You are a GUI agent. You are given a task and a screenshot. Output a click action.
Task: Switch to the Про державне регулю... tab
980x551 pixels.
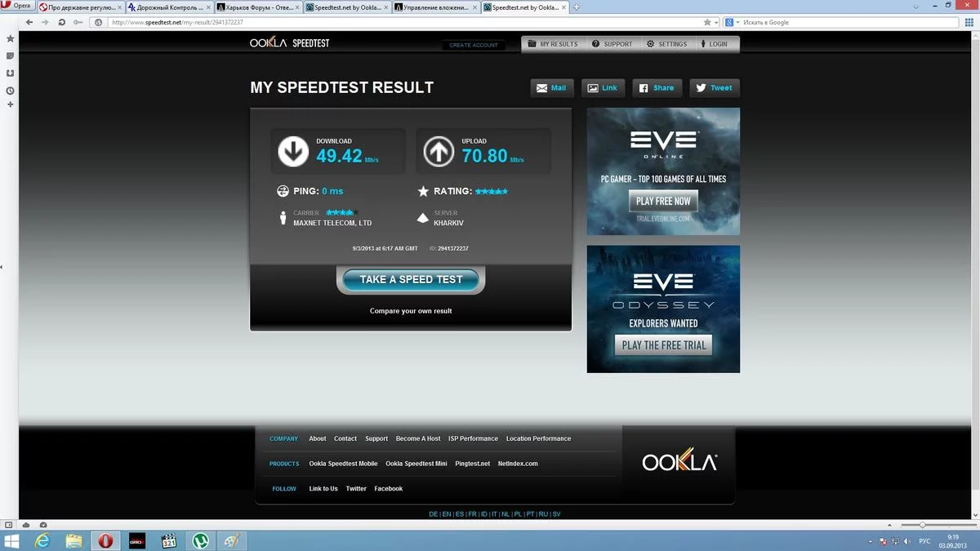pos(81,7)
